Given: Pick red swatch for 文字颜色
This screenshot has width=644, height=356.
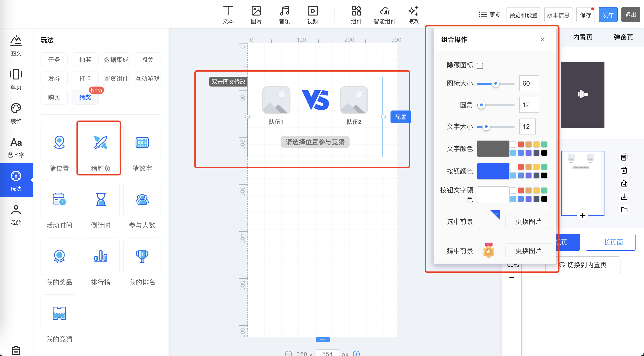Looking at the screenshot, I should pos(521,144).
